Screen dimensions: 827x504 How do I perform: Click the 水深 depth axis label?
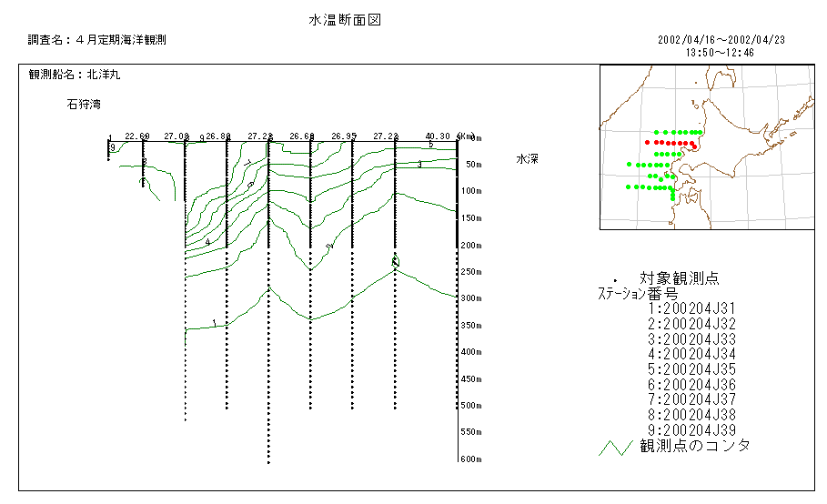click(529, 158)
